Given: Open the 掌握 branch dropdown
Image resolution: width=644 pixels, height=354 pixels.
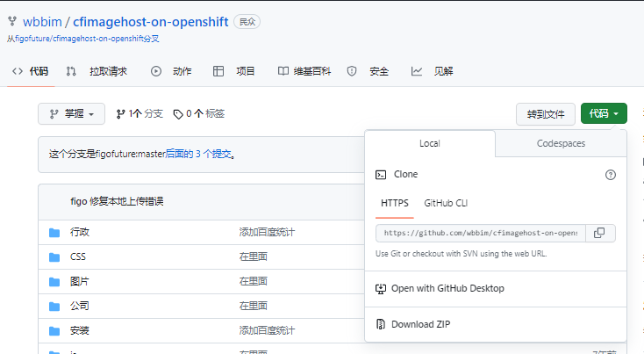Looking at the screenshot, I should (x=71, y=114).
